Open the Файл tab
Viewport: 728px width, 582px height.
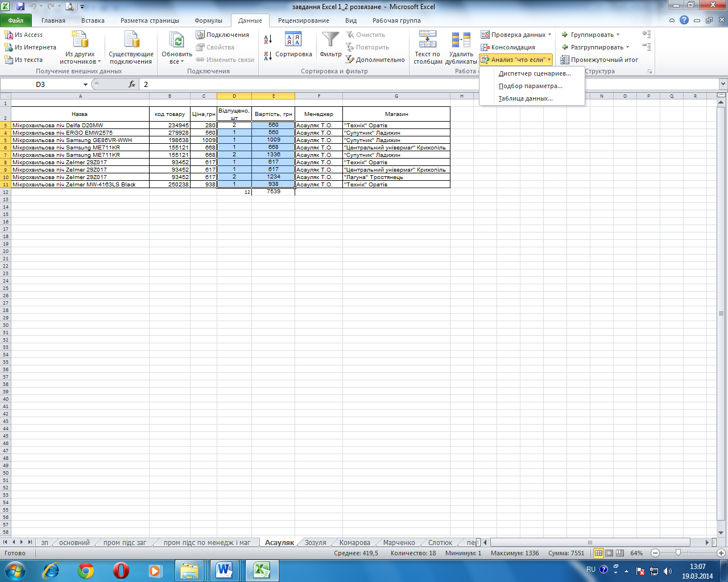tap(16, 20)
